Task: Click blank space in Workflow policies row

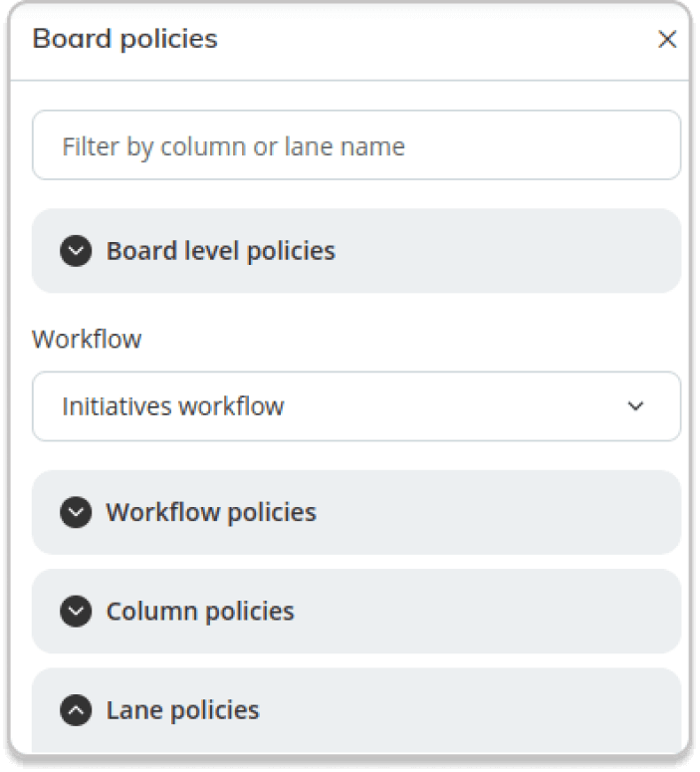Action: pyautogui.click(x=497, y=513)
